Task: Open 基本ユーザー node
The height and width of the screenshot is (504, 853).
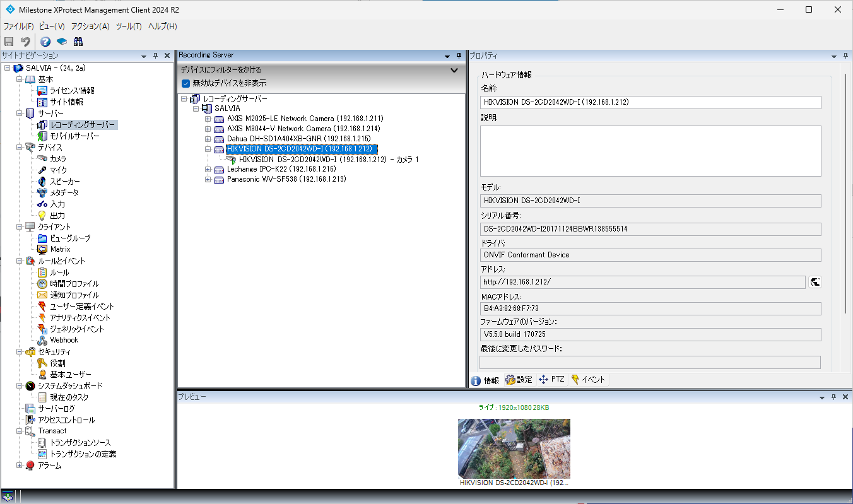Action: pos(71,375)
